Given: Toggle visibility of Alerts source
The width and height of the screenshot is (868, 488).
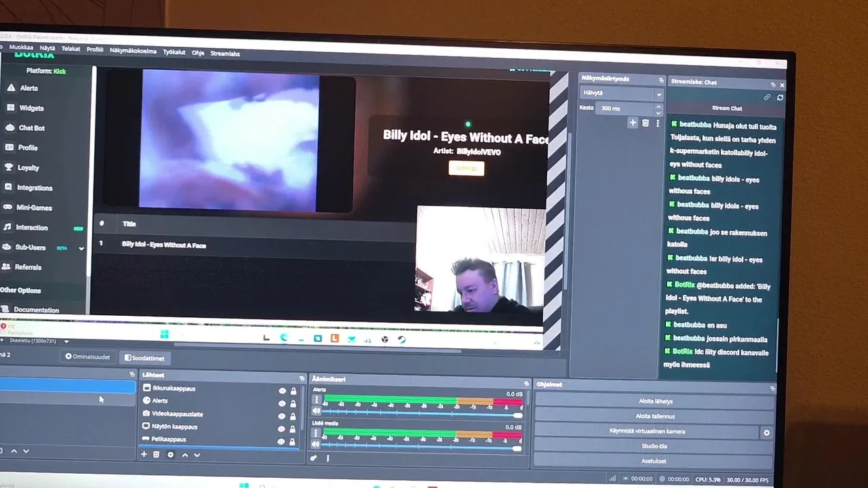Looking at the screenshot, I should (x=282, y=403).
